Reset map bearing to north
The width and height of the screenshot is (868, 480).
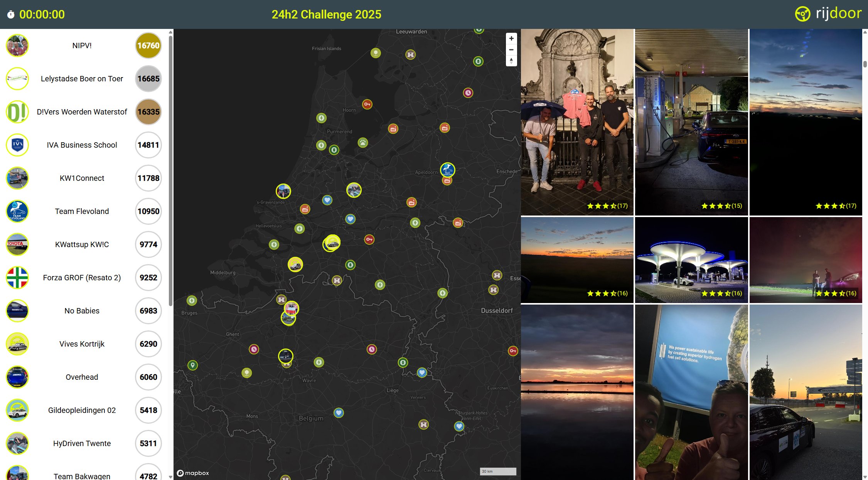(511, 61)
